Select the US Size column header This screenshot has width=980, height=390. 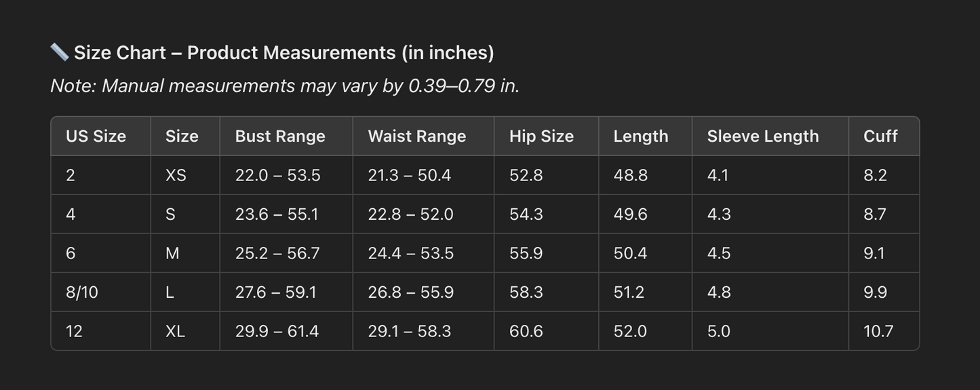click(101, 136)
